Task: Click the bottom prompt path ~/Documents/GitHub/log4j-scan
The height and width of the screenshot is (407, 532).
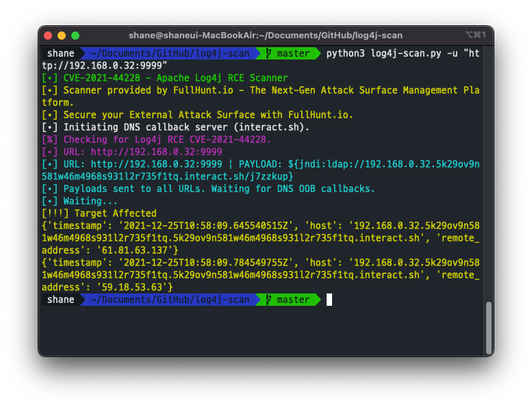Action: click(170, 300)
